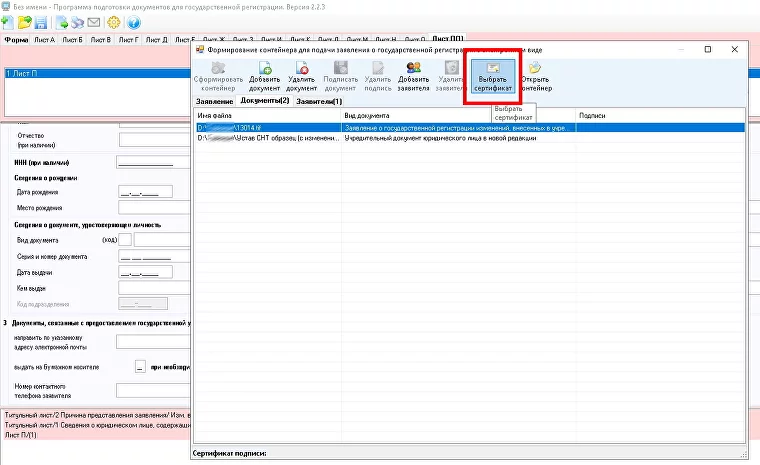The width and height of the screenshot is (760, 465).
Task: Click status message Титульный лист/1 Сведения
Action: (97, 425)
